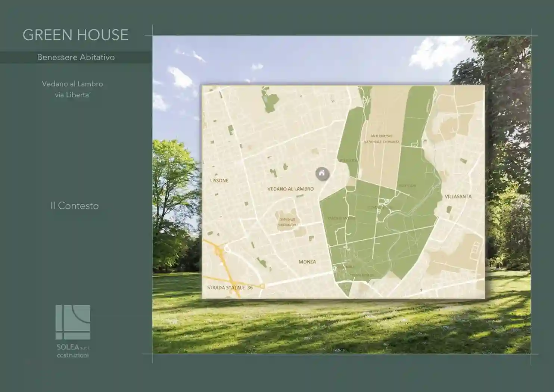Click the house location marker on map
The height and width of the screenshot is (392, 554).
click(322, 174)
